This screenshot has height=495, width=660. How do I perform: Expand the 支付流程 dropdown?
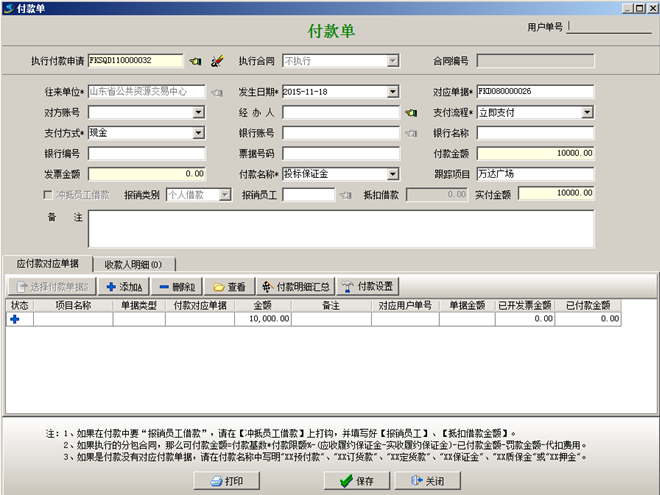[590, 113]
